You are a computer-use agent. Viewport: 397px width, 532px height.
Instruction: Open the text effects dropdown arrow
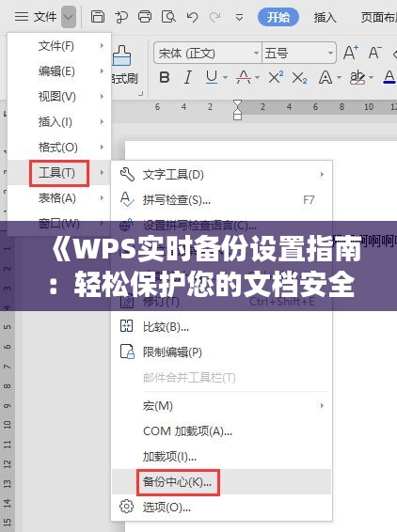[339, 78]
